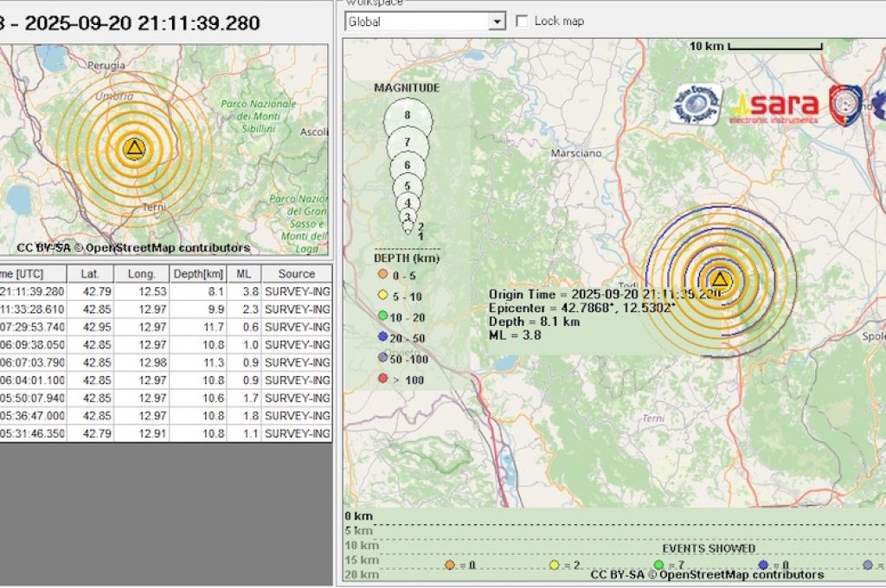The image size is (886, 588).
Task: Toggle the green 10-20 depth legend dot
Action: pos(382,317)
